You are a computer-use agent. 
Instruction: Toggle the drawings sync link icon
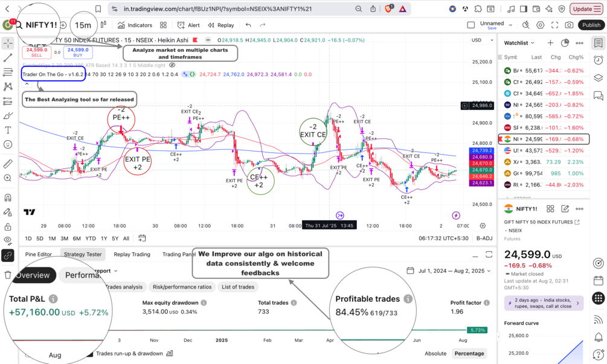(x=8, y=255)
